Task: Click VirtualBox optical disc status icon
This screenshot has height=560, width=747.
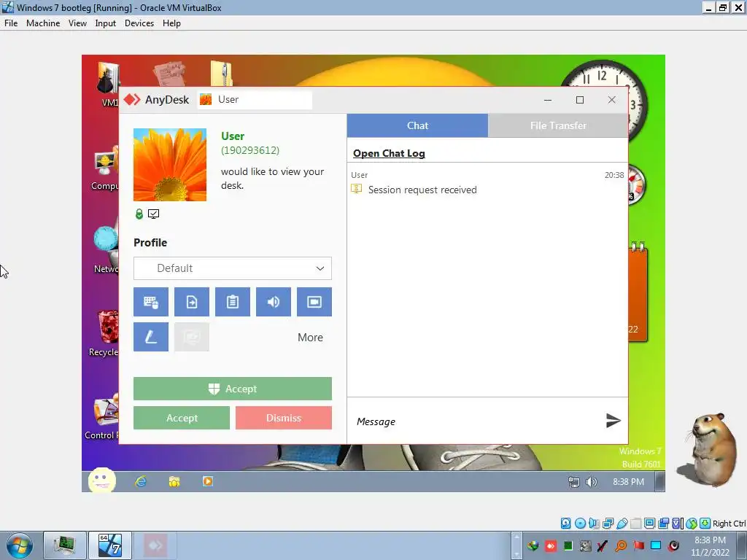Action: [580, 524]
